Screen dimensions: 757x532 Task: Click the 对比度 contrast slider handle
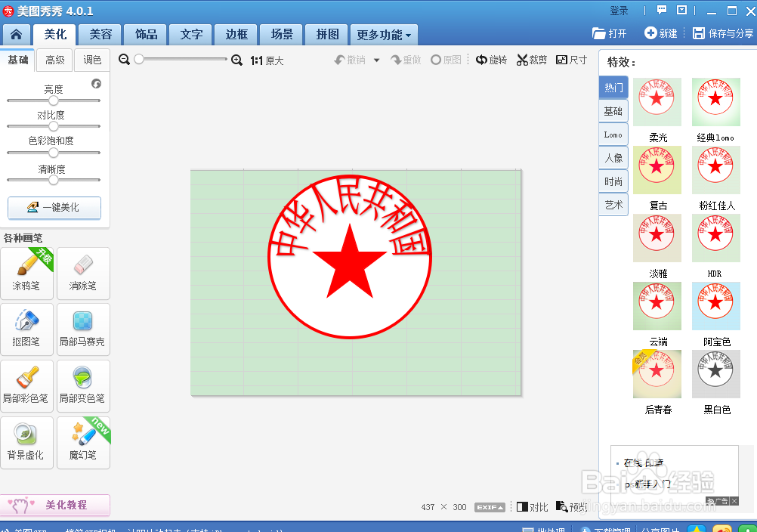[54, 126]
